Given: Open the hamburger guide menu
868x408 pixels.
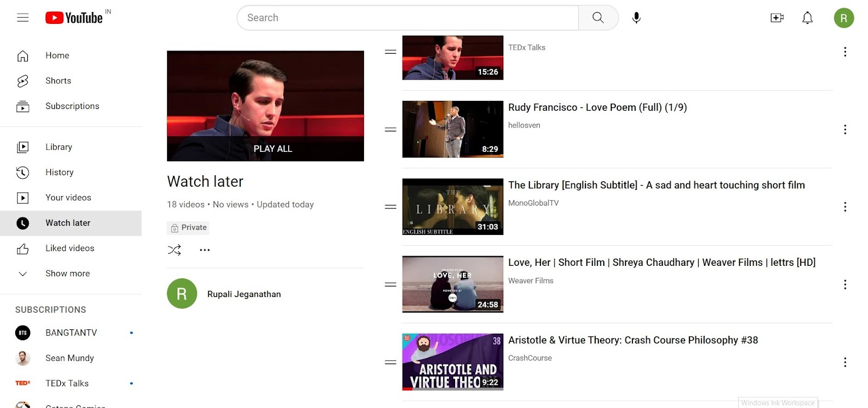Looking at the screenshot, I should tap(23, 18).
